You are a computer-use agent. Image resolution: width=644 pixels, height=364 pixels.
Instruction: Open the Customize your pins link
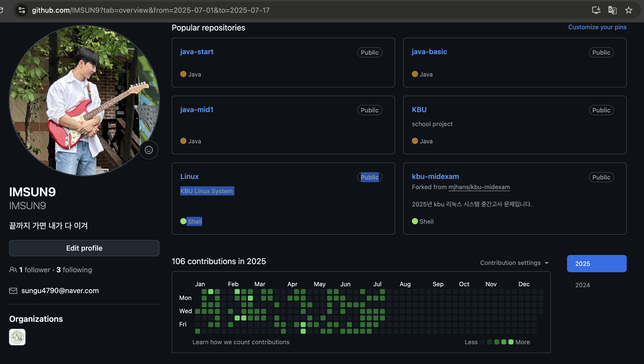point(597,27)
